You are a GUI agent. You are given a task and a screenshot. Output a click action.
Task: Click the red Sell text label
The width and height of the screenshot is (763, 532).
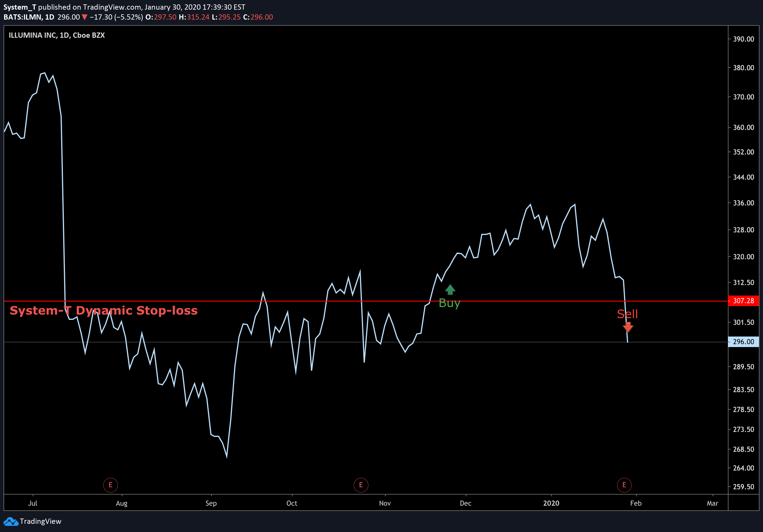pyautogui.click(x=628, y=314)
